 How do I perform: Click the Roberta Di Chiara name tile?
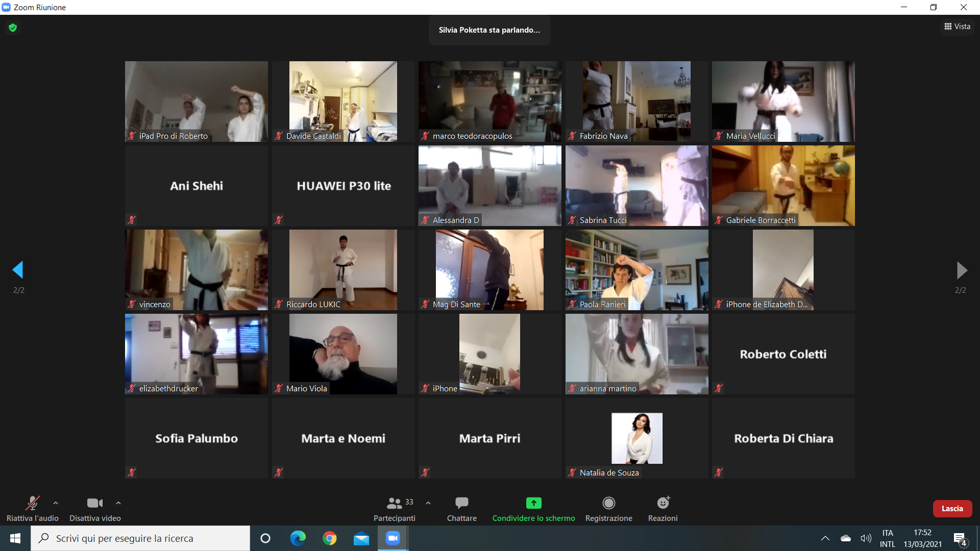(x=783, y=438)
